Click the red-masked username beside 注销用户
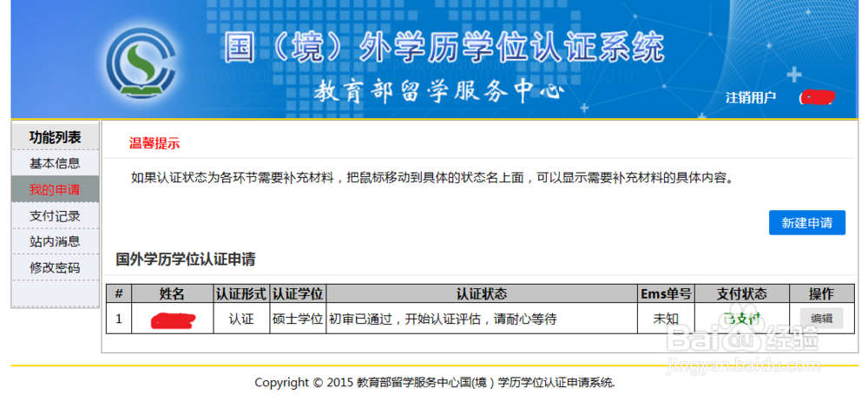Viewport: 868px width, 395px height. 817,97
